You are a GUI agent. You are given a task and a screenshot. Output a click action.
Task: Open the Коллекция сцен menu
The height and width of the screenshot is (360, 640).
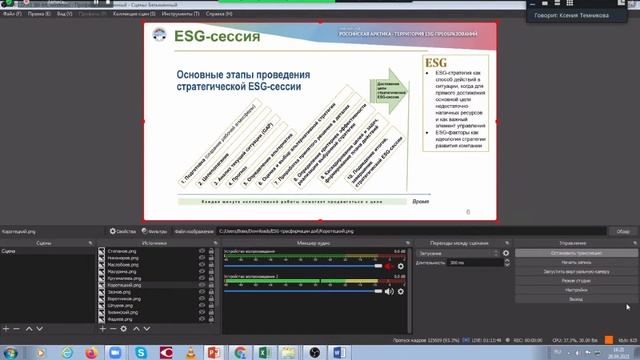(x=134, y=14)
